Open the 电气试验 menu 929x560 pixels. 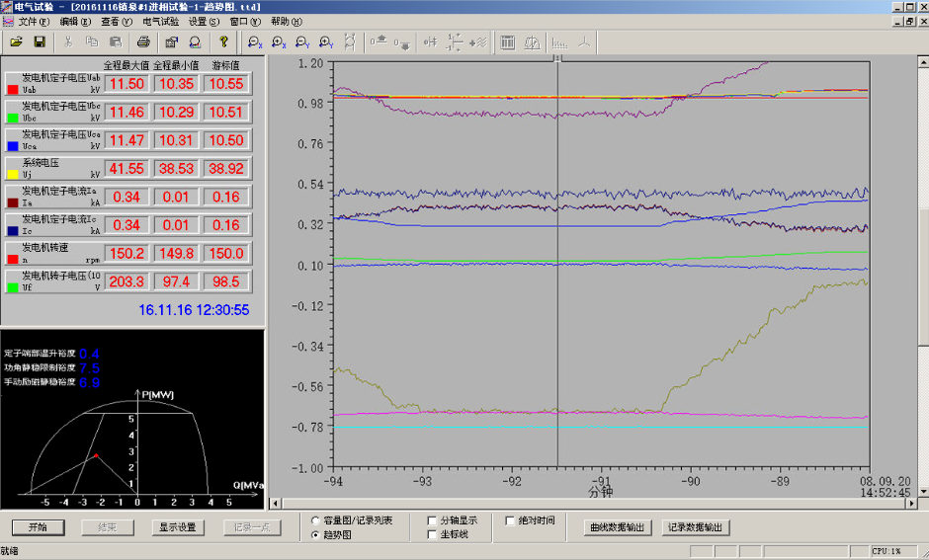coord(160,21)
